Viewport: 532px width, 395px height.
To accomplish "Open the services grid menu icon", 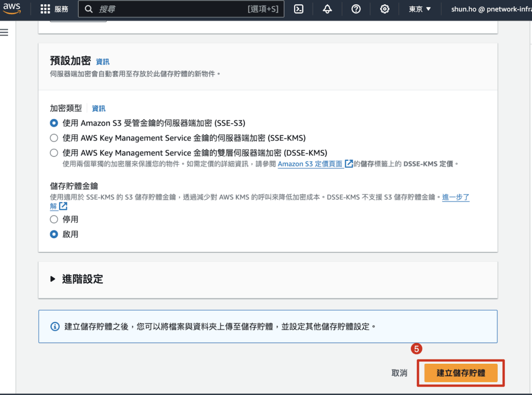I will 45,9.
